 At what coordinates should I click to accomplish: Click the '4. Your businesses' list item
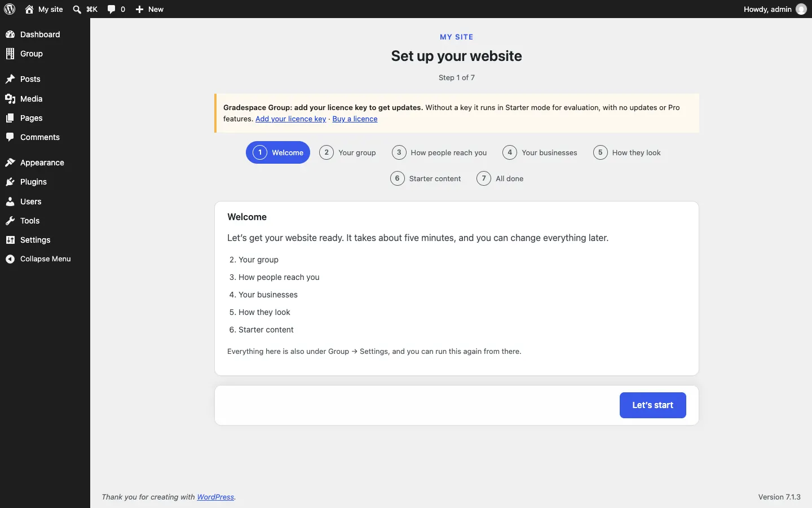tap(264, 295)
